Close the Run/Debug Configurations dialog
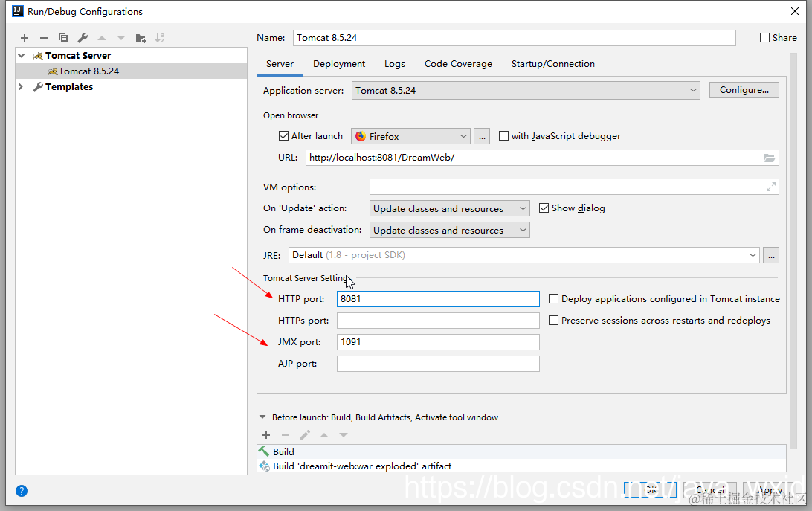The height and width of the screenshot is (511, 812). pos(795,11)
